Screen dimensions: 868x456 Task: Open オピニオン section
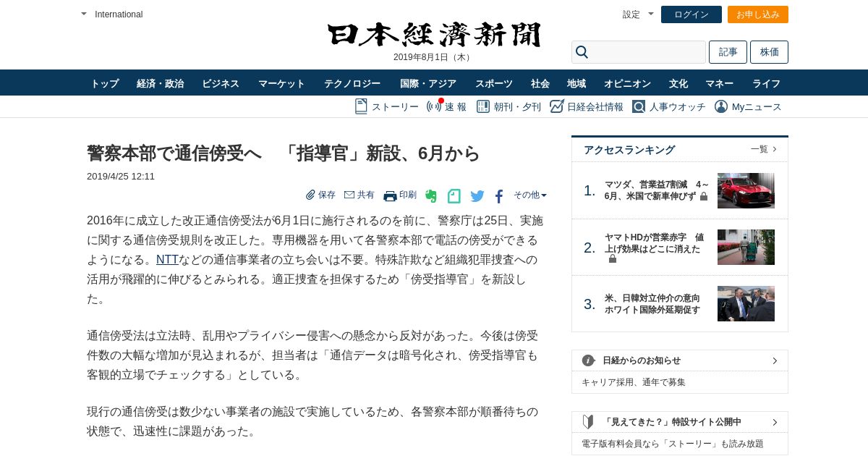[x=628, y=83]
